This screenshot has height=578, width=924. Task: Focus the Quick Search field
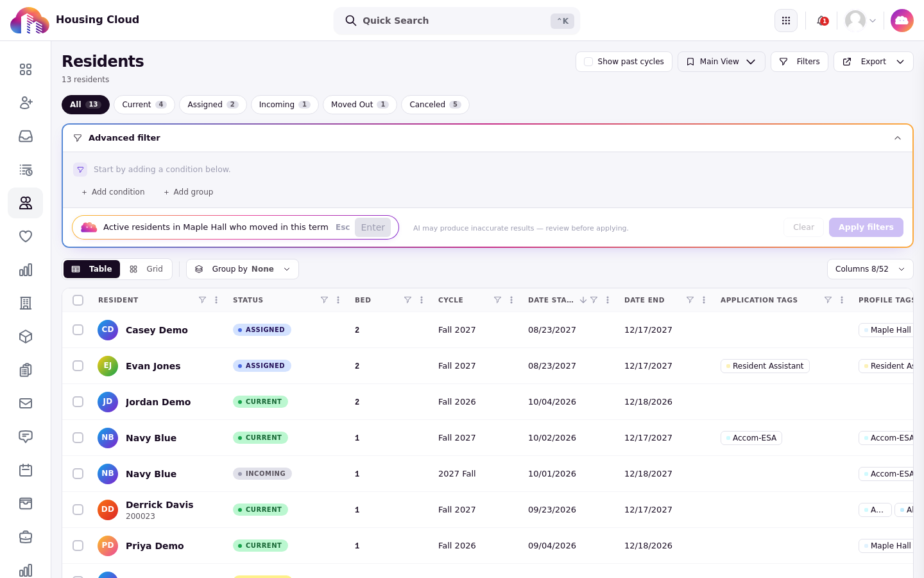click(x=457, y=21)
